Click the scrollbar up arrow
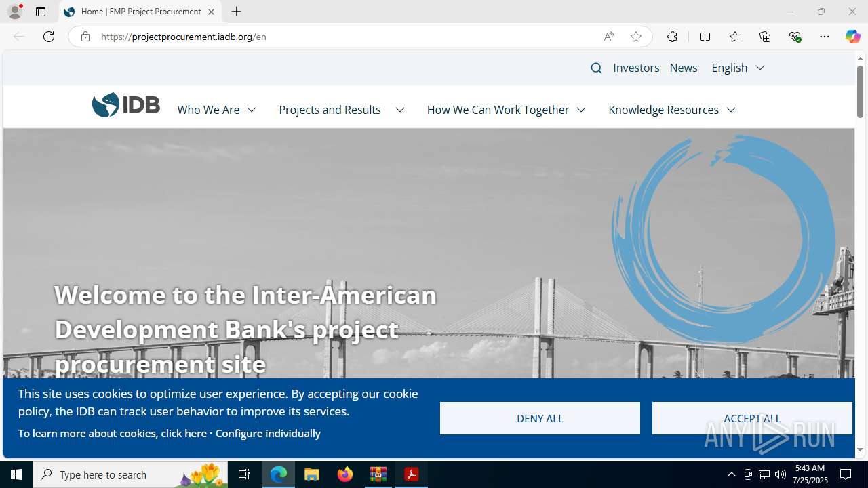This screenshot has height=488, width=868. pyautogui.click(x=860, y=58)
